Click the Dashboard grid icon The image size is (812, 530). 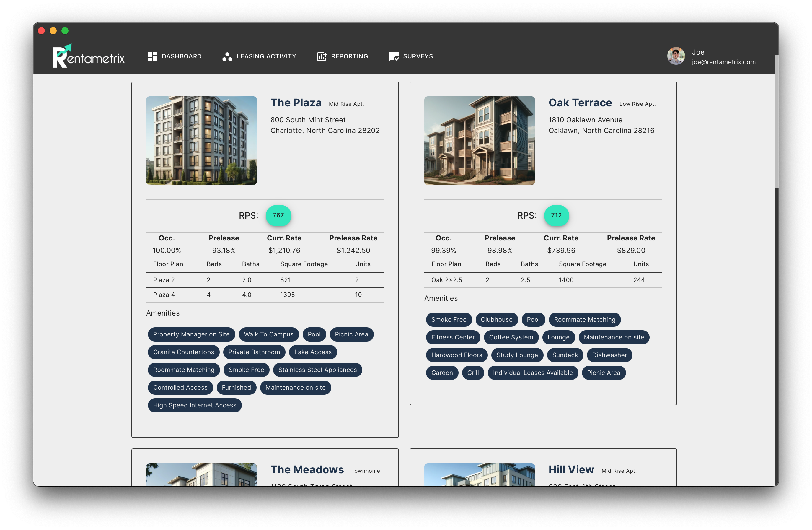152,56
